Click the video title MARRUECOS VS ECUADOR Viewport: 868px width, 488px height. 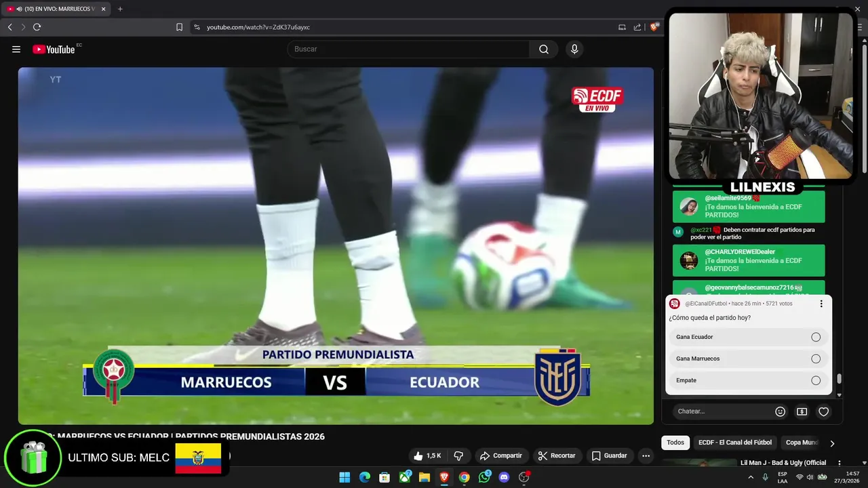click(x=191, y=436)
